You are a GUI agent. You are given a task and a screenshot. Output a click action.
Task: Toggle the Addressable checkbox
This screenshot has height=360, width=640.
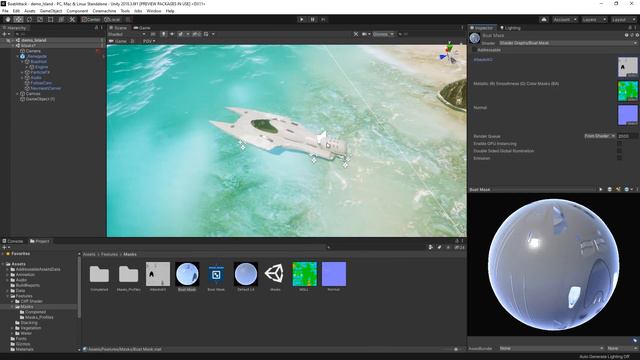point(474,50)
